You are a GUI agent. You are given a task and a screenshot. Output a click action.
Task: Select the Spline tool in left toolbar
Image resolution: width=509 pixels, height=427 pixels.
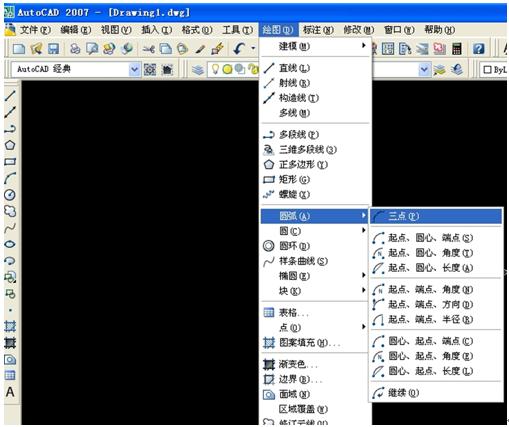click(10, 228)
